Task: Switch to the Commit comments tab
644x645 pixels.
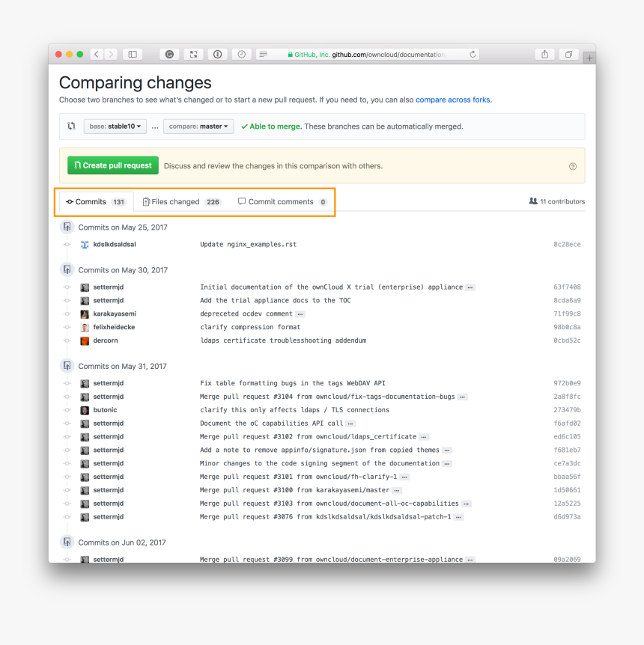Action: [282, 201]
